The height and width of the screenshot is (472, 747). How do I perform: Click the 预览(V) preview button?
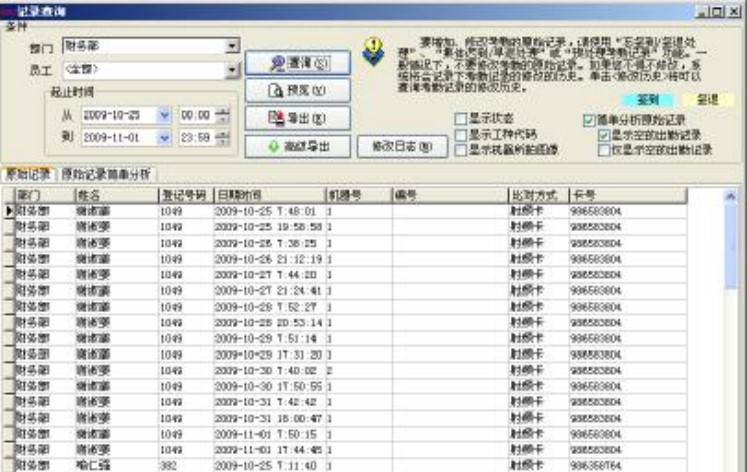click(298, 90)
